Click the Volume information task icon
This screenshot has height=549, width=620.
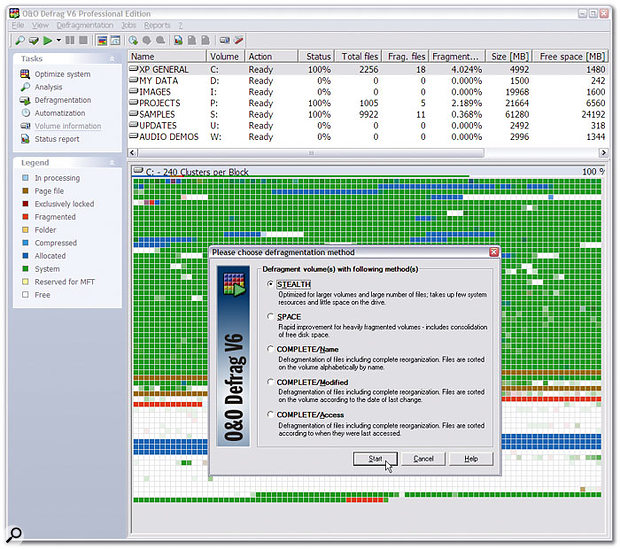(x=25, y=126)
